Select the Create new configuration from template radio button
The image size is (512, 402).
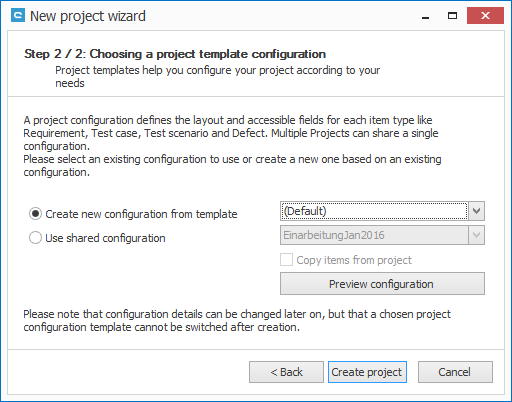(x=35, y=214)
